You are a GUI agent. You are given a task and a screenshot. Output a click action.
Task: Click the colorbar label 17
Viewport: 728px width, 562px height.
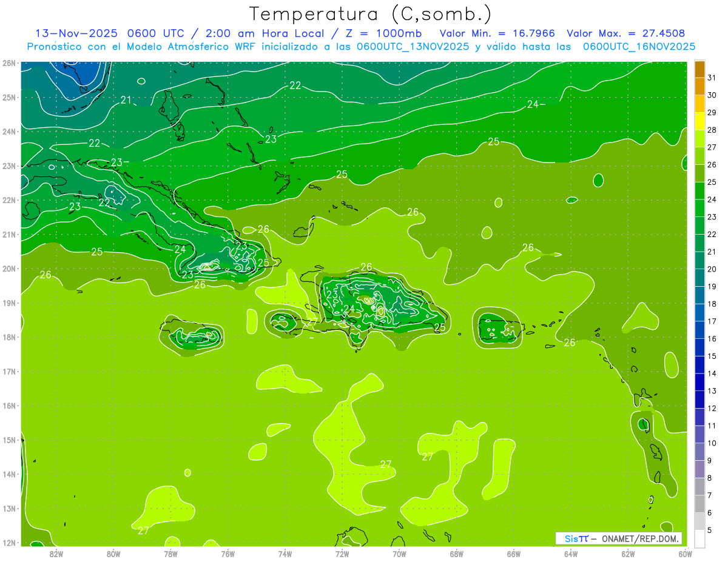(712, 321)
